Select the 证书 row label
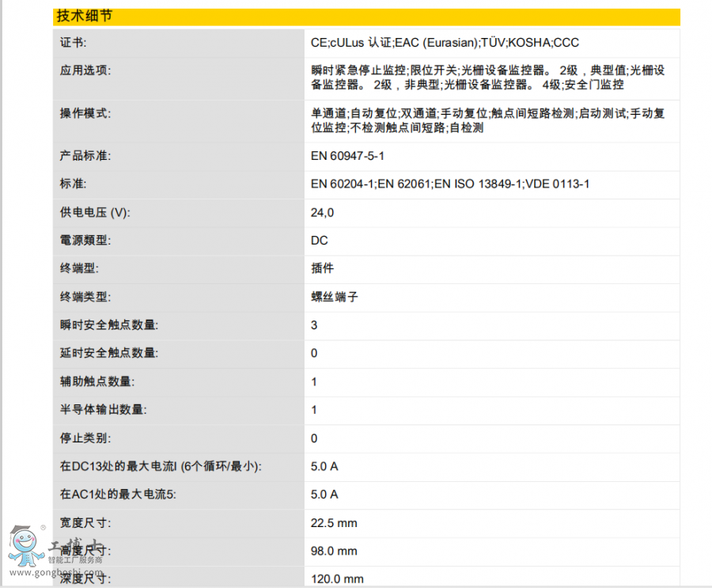The height and width of the screenshot is (588, 712). pyautogui.click(x=74, y=43)
